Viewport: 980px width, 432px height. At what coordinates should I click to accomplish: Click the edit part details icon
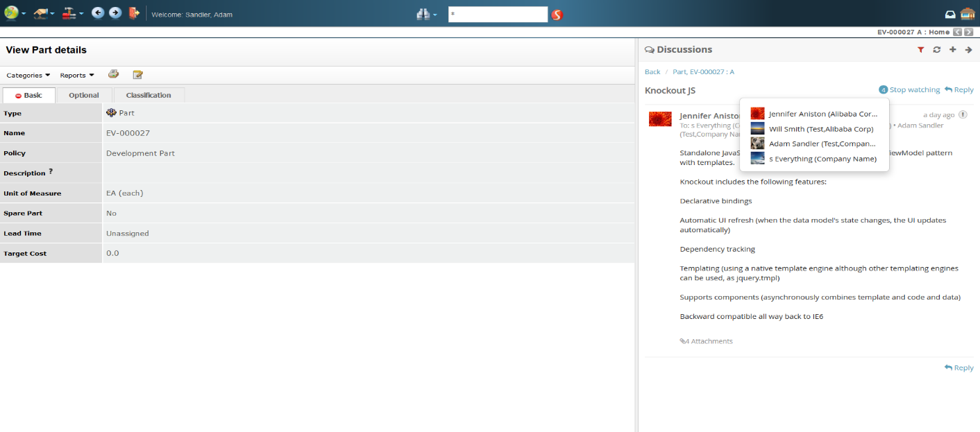pos(137,75)
